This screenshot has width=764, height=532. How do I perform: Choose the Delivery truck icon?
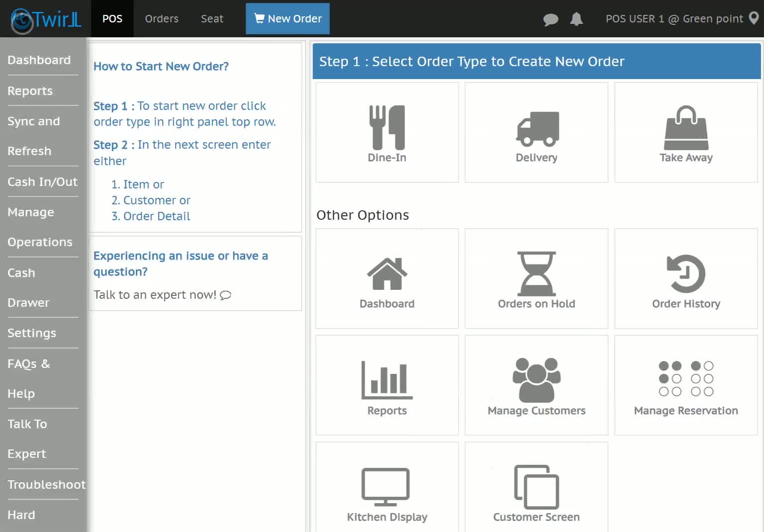(537, 128)
